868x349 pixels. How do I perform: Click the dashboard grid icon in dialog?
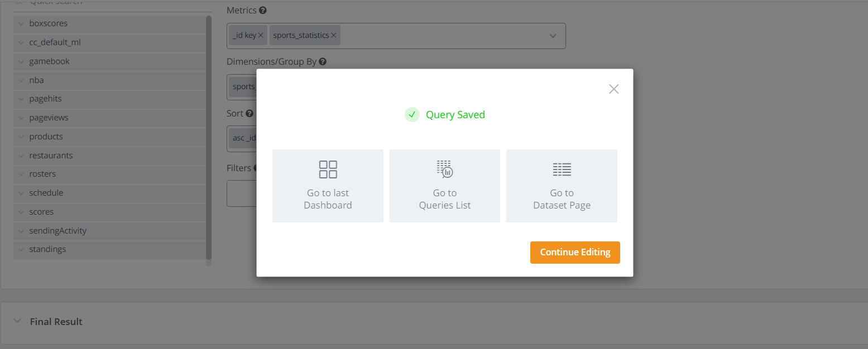328,169
